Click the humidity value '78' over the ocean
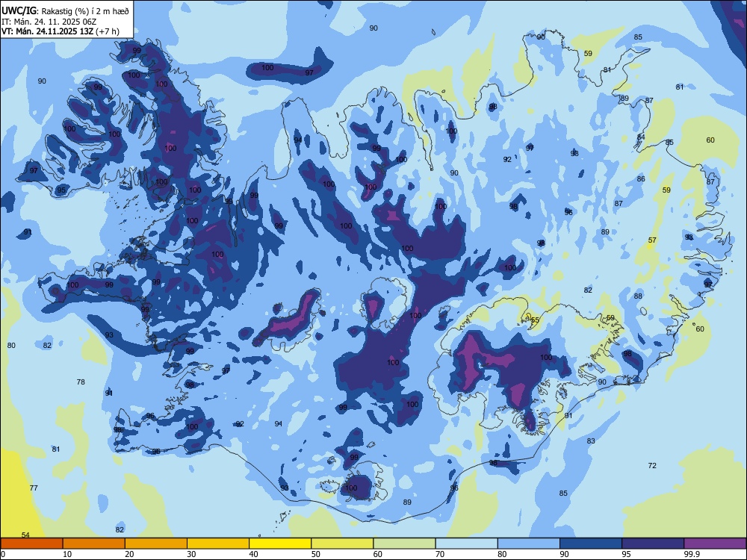The width and height of the screenshot is (747, 560). (x=81, y=382)
